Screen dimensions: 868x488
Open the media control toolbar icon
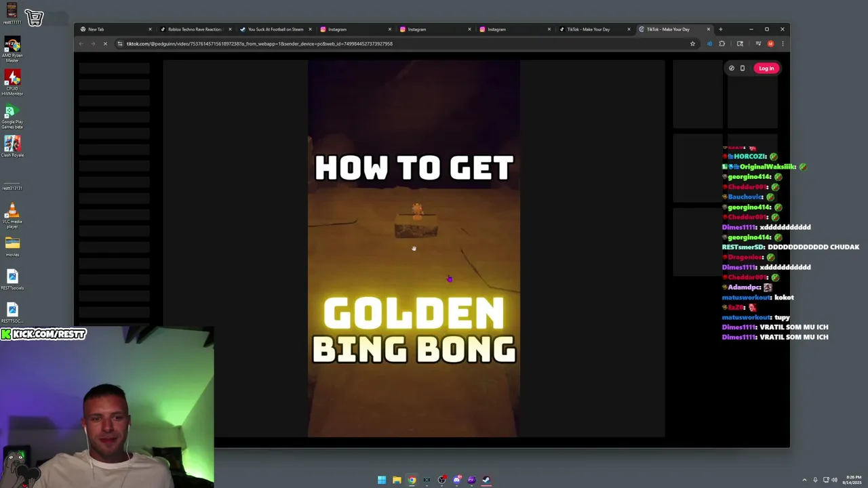(758, 43)
